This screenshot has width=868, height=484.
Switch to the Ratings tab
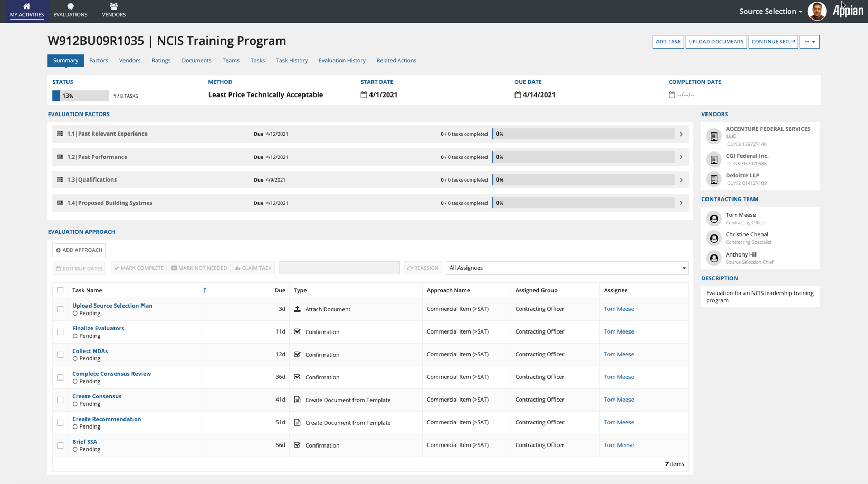161,61
